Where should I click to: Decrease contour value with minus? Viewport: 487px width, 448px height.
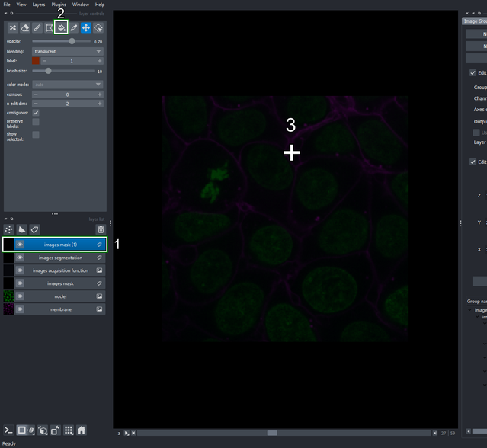pyautogui.click(x=36, y=94)
